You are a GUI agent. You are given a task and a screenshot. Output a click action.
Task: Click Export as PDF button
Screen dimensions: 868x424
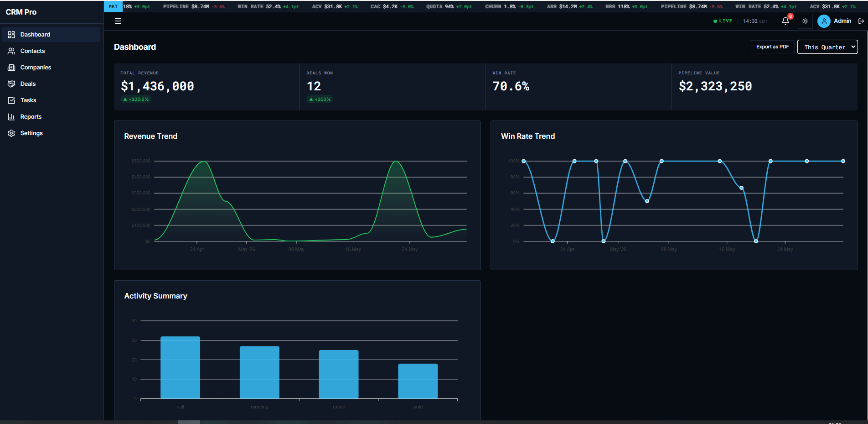(772, 47)
